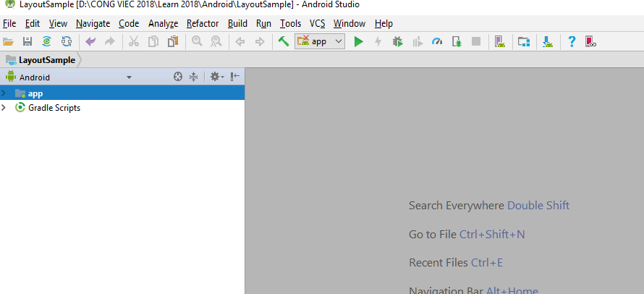Click scroll-from-source target icon in project panel
The image size is (644, 294).
tap(178, 77)
